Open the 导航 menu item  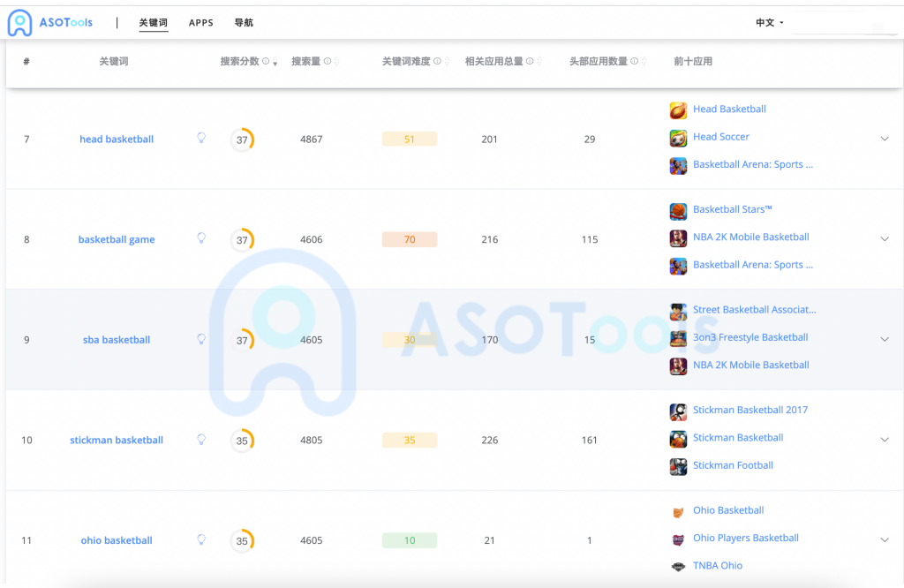[244, 22]
